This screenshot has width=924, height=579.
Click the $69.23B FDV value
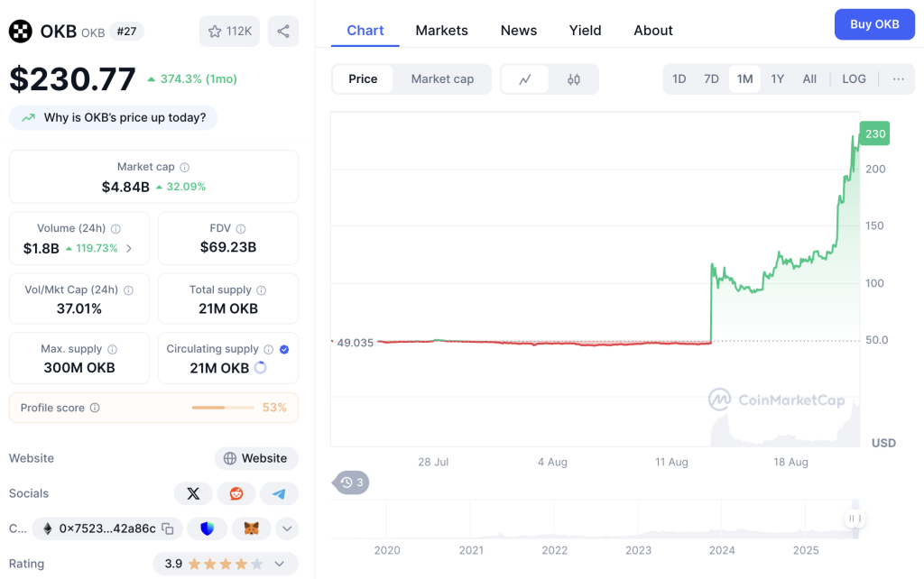tap(228, 247)
